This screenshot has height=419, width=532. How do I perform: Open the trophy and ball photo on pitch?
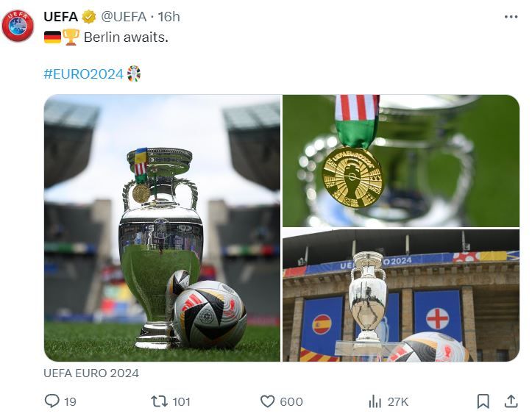pyautogui.click(x=162, y=228)
